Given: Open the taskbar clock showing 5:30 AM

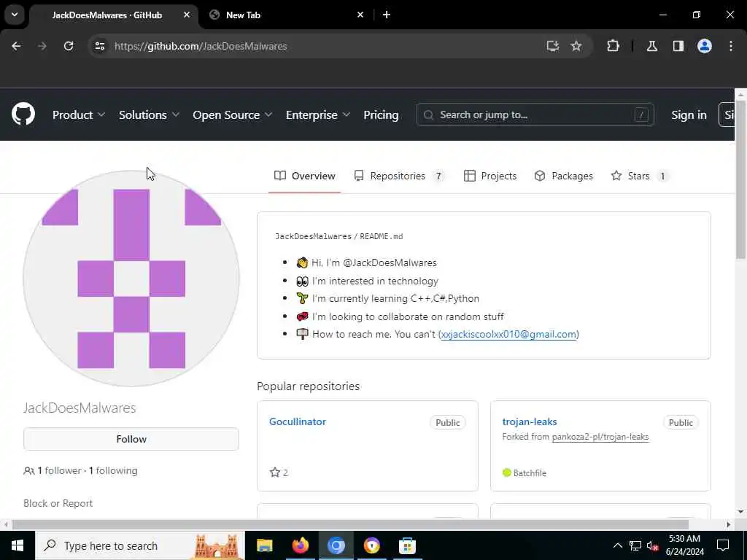Looking at the screenshot, I should point(684,545).
